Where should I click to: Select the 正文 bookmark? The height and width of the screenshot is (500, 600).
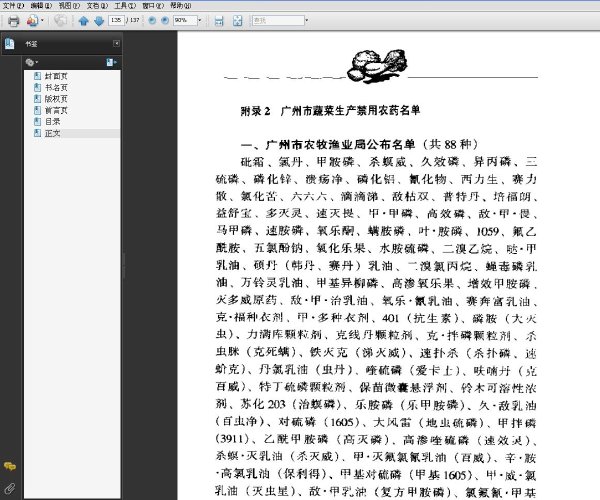coord(52,133)
